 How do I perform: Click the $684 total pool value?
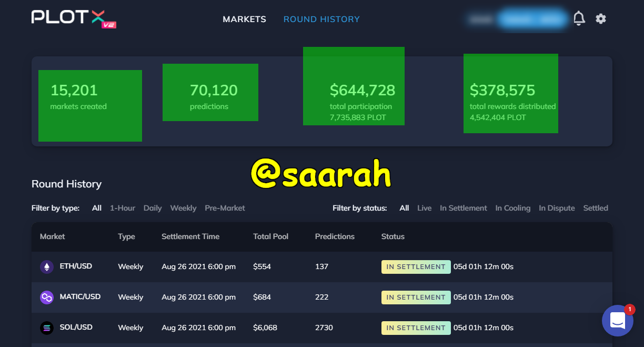[x=262, y=298]
